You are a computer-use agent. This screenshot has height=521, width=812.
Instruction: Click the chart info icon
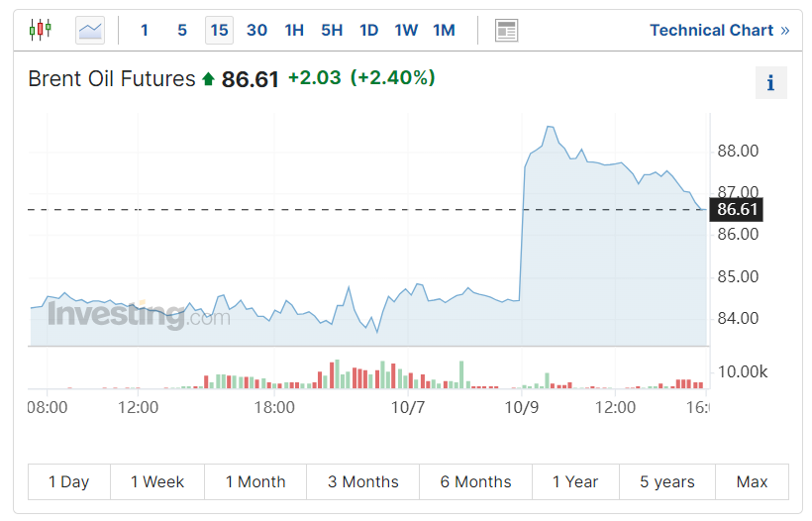coord(770,83)
